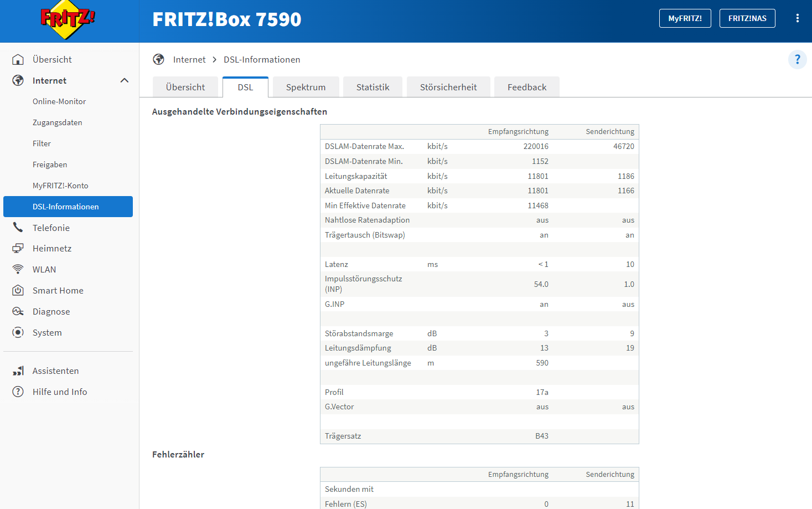Click the breadcrumb globe icon

(x=159, y=59)
